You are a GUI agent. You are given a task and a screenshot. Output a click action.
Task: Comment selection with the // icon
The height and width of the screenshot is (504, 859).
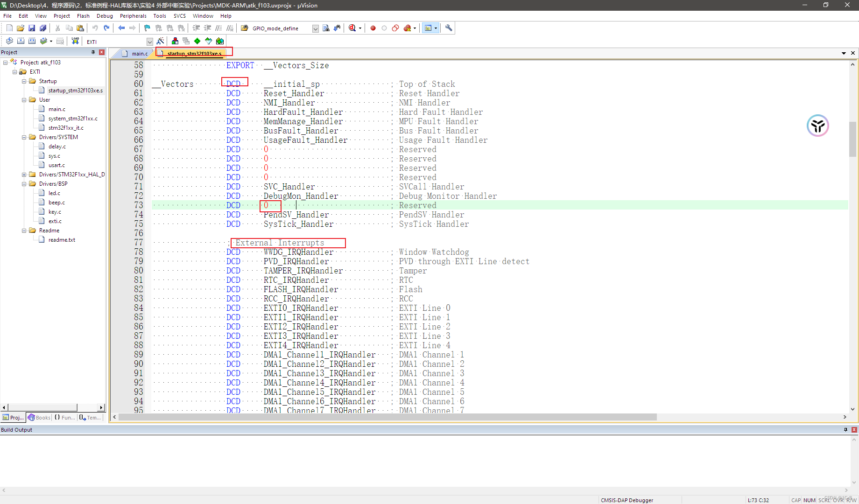point(218,28)
